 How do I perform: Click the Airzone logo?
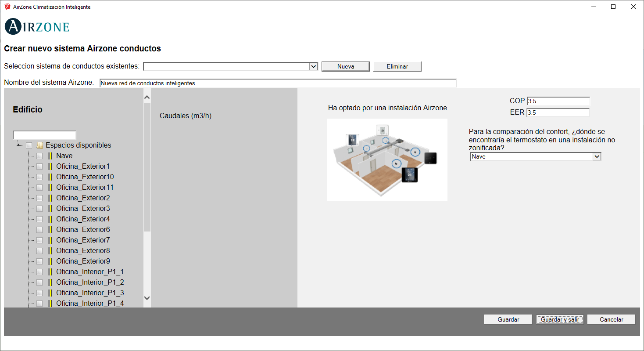pos(37,27)
